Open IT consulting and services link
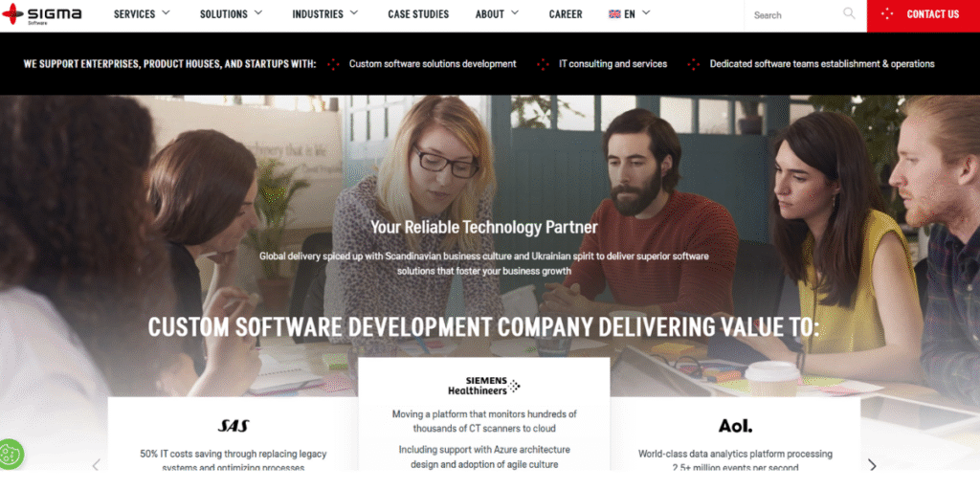Viewport: 980px width, 490px height. [613, 64]
